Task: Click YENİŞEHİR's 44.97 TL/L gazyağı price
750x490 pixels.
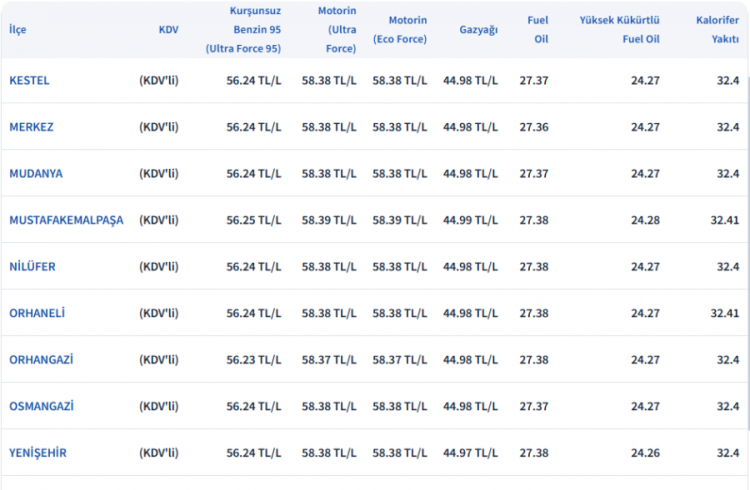Action: tap(470, 453)
